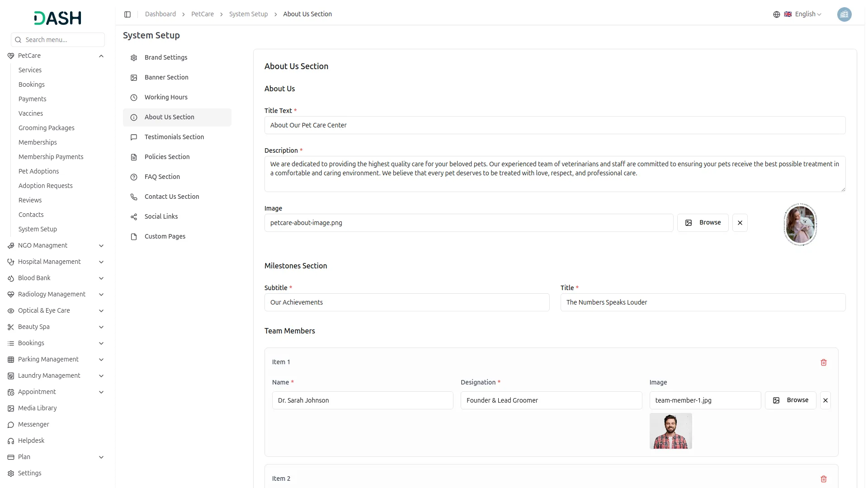
Task: Open Reviews in the sidebar
Action: coord(30,200)
